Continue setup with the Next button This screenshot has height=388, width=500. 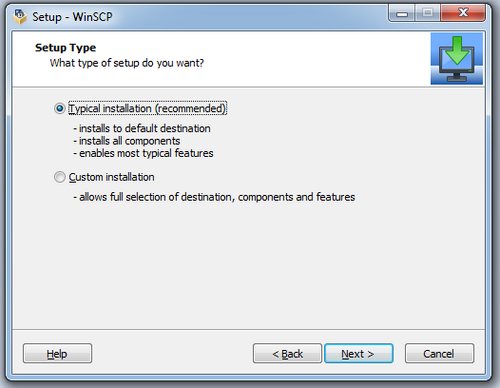coord(359,353)
